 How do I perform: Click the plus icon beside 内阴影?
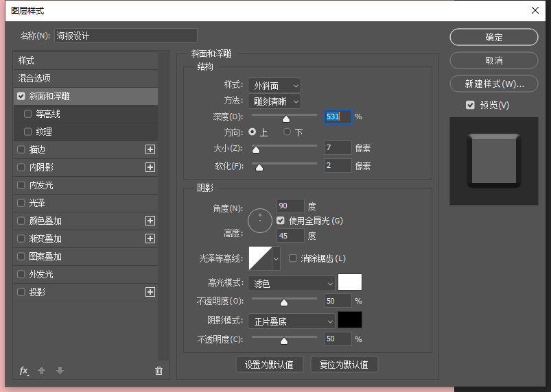150,167
